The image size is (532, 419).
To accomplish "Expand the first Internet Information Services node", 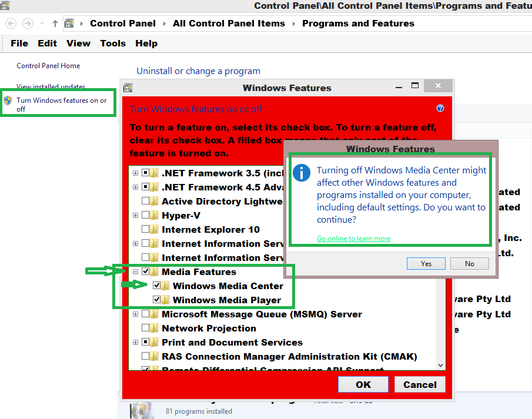I will [135, 244].
